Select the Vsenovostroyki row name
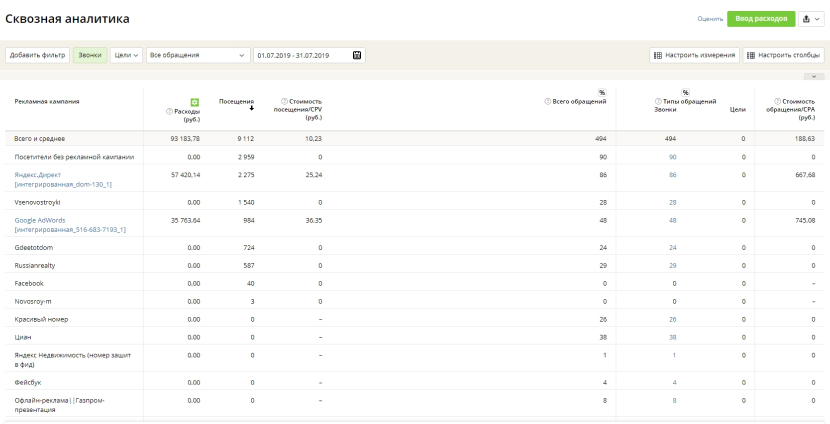The height and width of the screenshot is (424, 830). [x=37, y=202]
